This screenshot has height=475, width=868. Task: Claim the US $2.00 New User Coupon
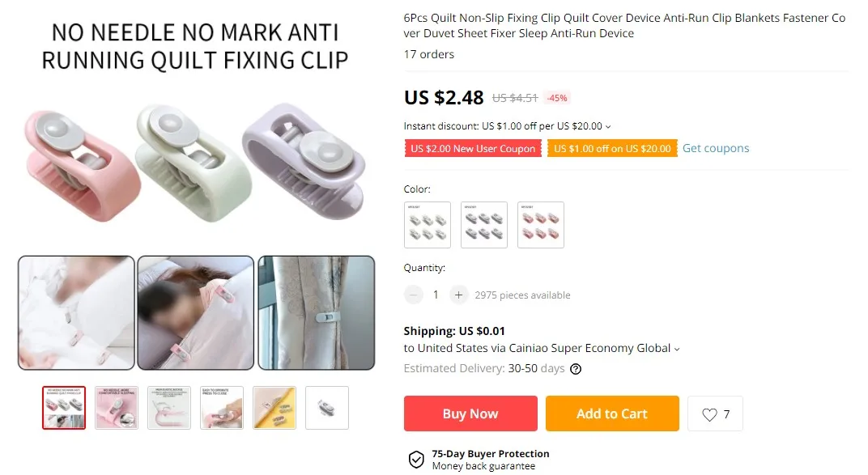473,148
